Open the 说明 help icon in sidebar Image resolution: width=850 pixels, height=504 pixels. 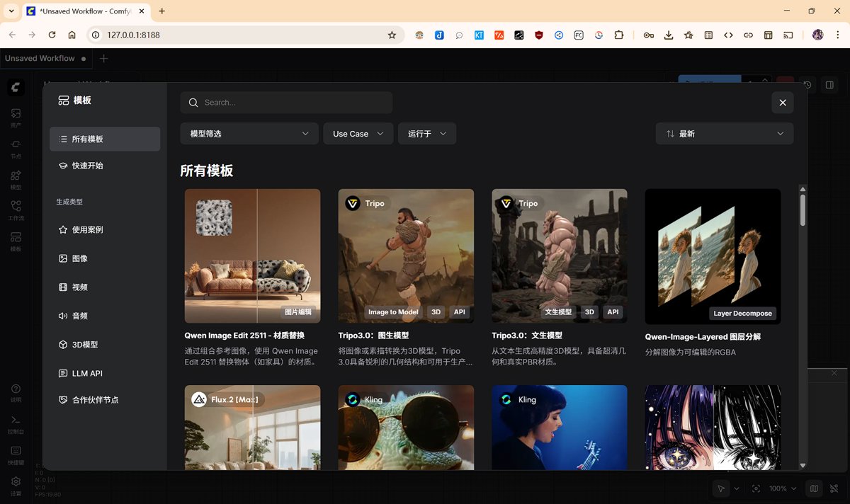tap(16, 393)
